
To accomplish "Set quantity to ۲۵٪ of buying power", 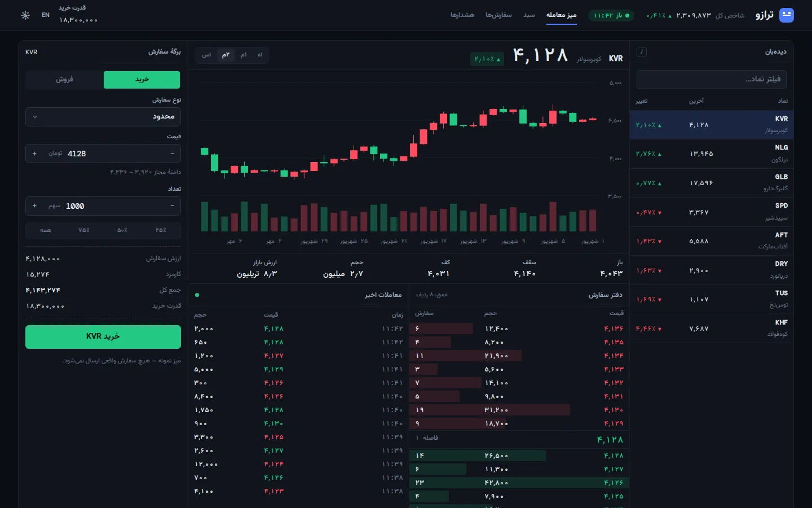I will 161,230.
